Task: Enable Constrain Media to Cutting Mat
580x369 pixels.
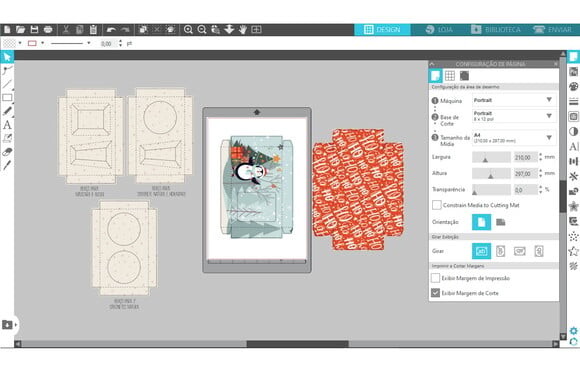Action: 436,205
